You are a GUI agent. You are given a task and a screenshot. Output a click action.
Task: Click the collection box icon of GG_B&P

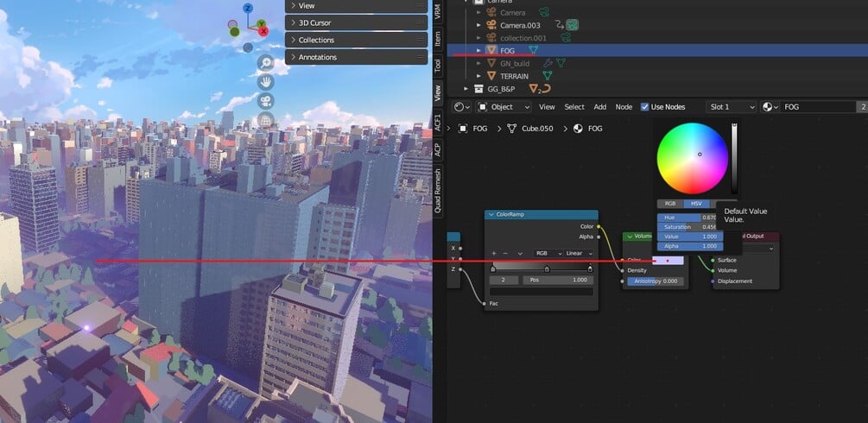(478, 89)
